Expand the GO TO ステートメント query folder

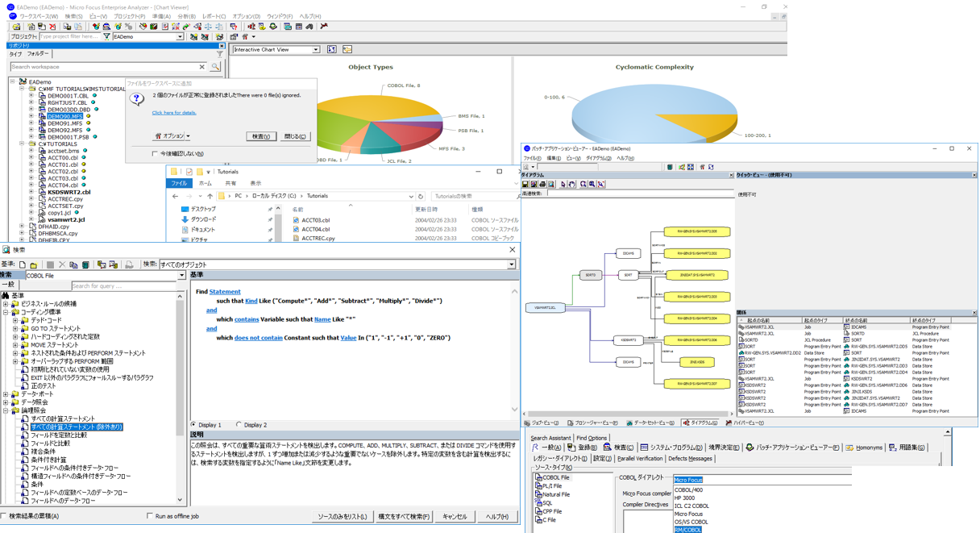click(x=15, y=328)
